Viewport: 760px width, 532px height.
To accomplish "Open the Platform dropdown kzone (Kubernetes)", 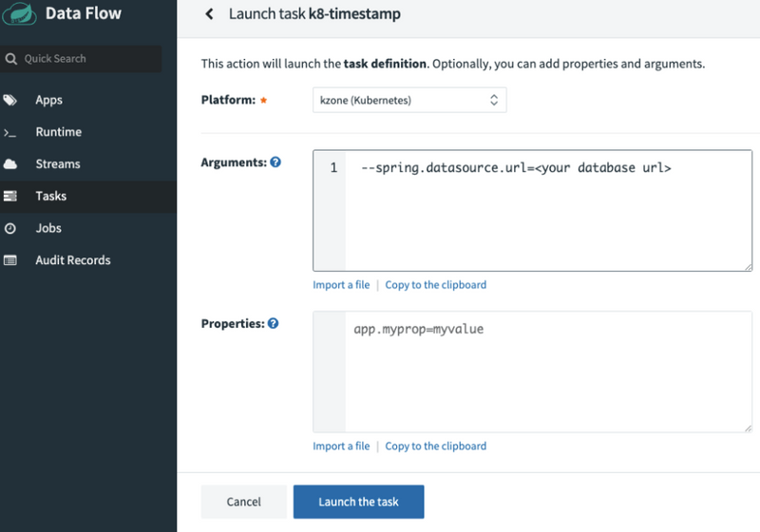I will [409, 101].
